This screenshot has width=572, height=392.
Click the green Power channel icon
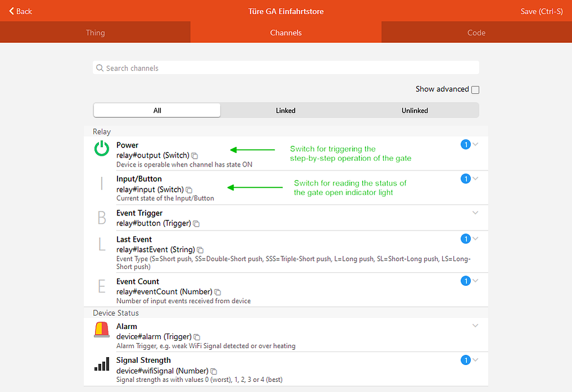coord(102,149)
